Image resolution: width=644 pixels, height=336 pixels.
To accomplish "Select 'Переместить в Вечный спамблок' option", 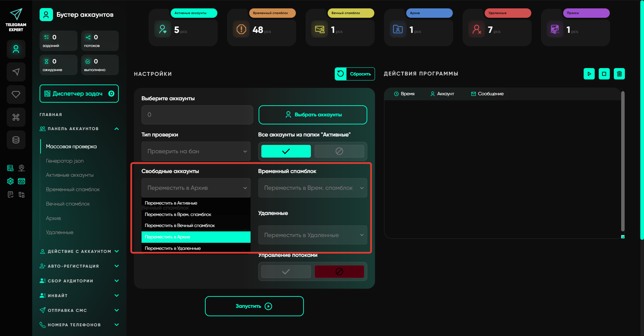I will pyautogui.click(x=180, y=226).
